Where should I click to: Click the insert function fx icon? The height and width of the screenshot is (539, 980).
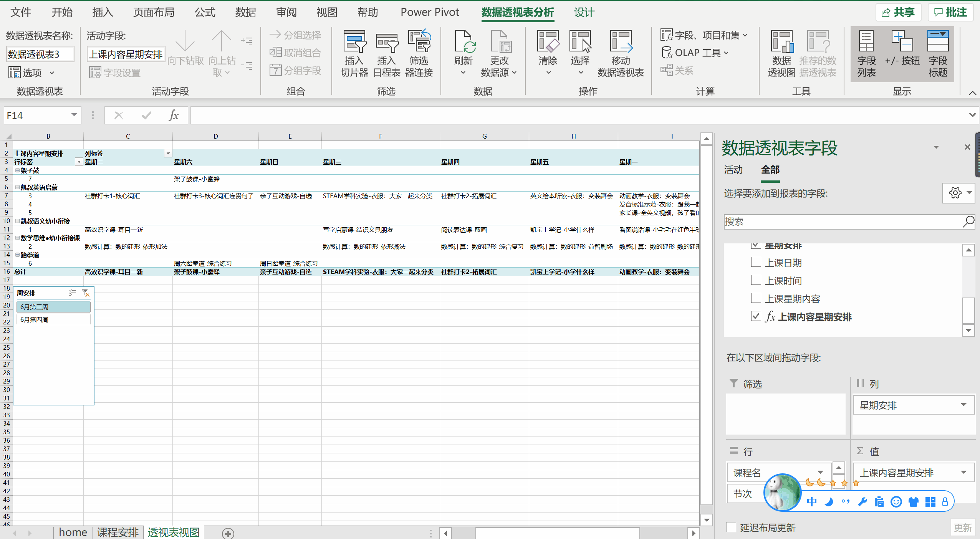(174, 115)
